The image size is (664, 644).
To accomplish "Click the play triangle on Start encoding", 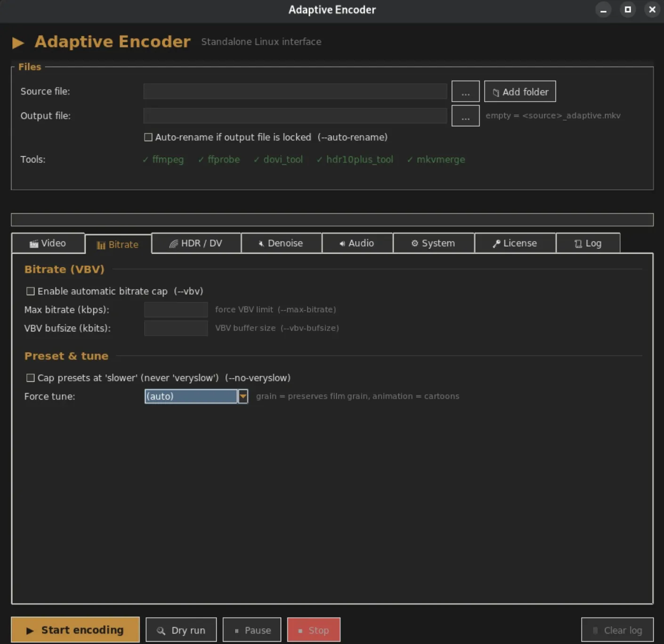I will pyautogui.click(x=30, y=630).
